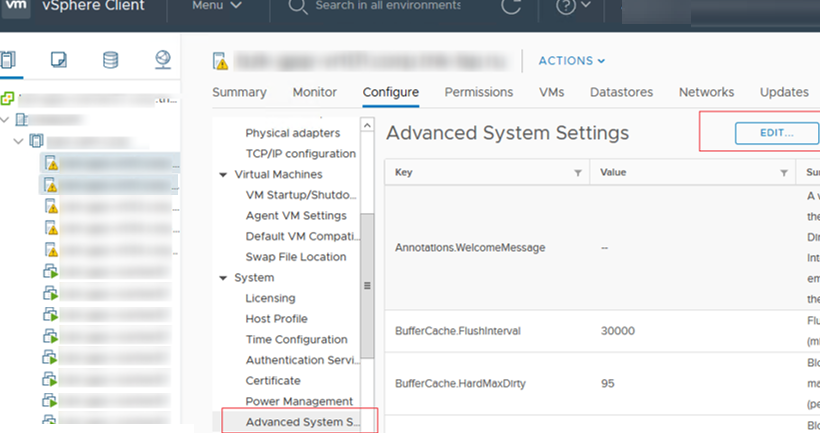The height and width of the screenshot is (433, 820).
Task: Click the search magnifier icon
Action: pyautogui.click(x=298, y=6)
